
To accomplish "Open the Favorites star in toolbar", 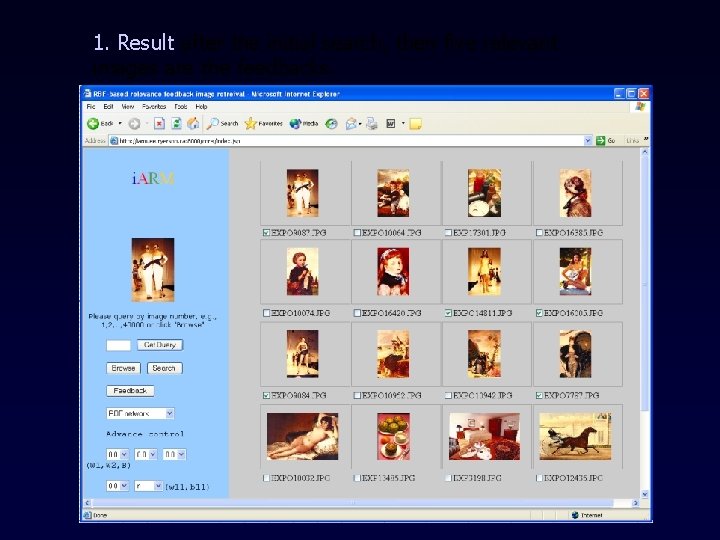I will point(250,123).
